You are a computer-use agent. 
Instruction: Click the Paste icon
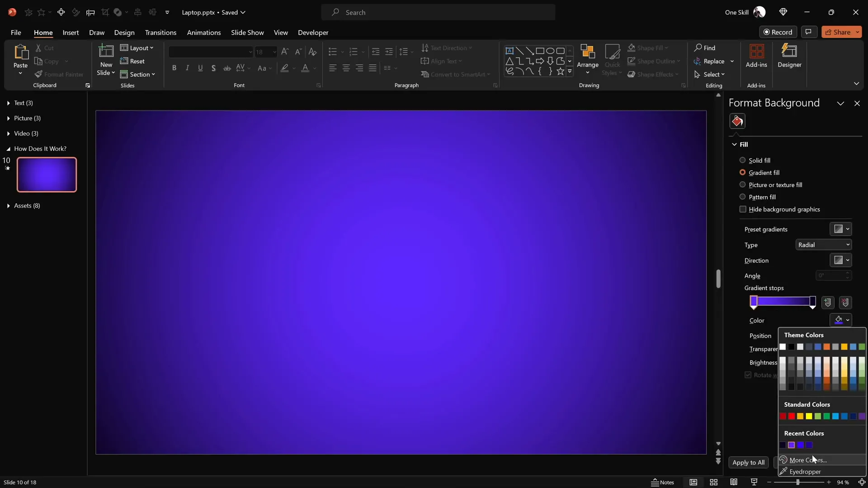20,52
